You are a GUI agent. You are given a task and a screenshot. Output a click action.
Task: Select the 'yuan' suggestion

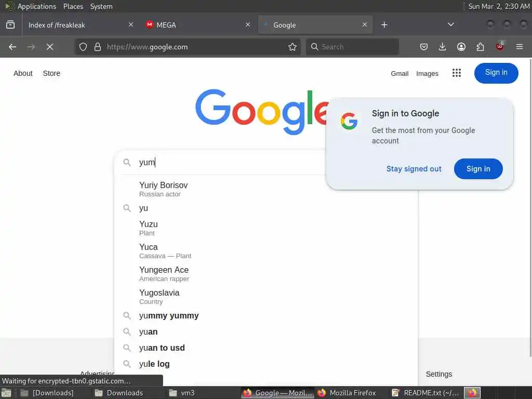pos(266,331)
